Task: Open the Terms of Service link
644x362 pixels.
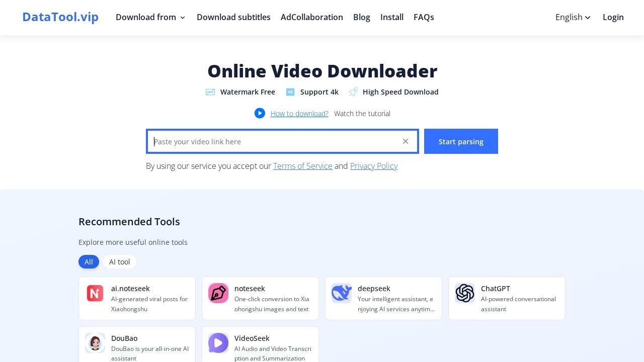Action: (x=303, y=166)
